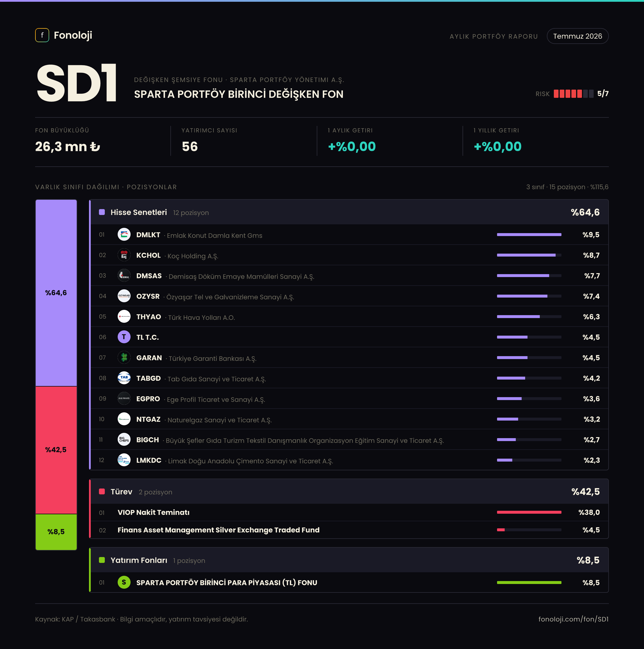Click the DMLKT company logo
This screenshot has height=649, width=644.
[124, 234]
